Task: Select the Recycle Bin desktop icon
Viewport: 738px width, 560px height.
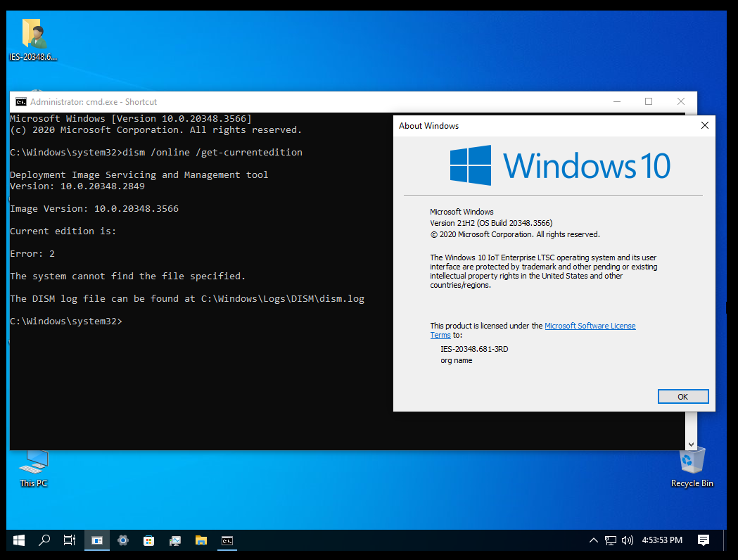Action: (x=692, y=468)
